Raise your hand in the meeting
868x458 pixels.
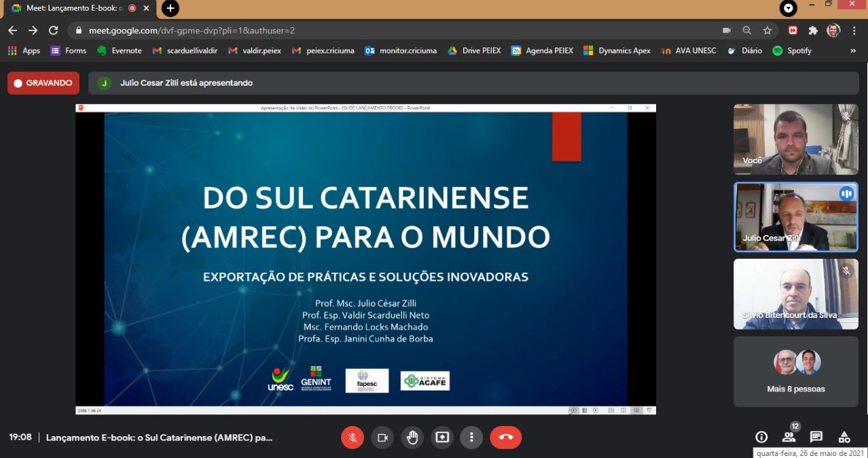click(412, 438)
